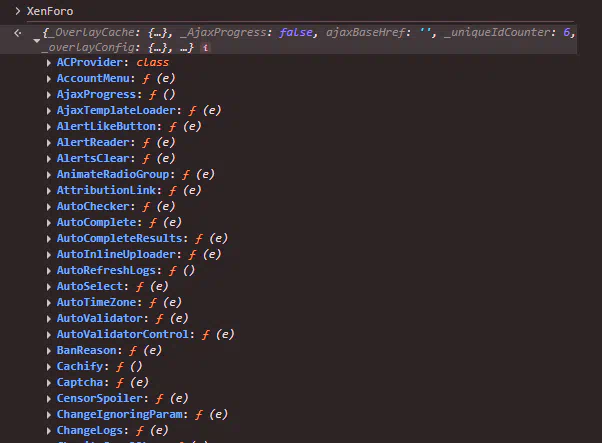Expand the AlertReader property
The image size is (602, 443).
(x=49, y=143)
